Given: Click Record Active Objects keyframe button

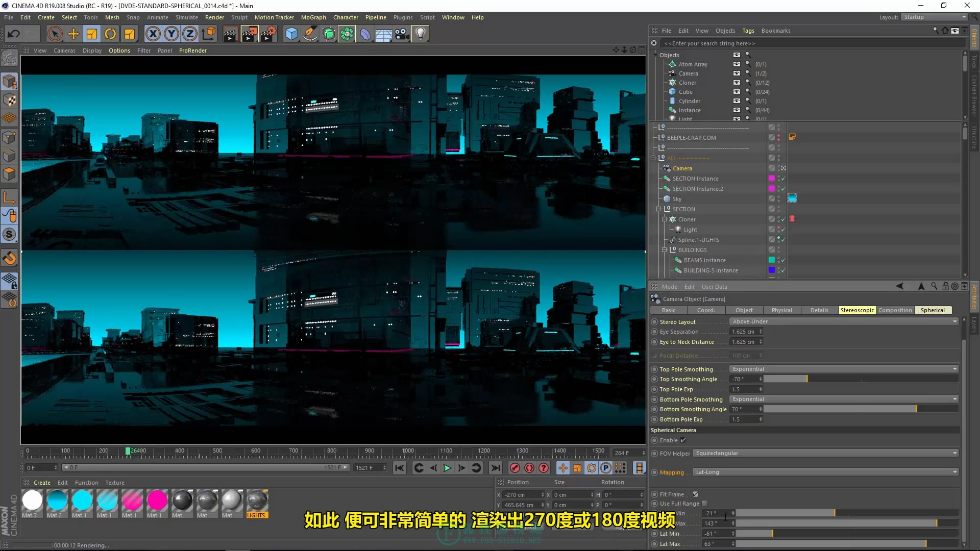Looking at the screenshot, I should [515, 468].
